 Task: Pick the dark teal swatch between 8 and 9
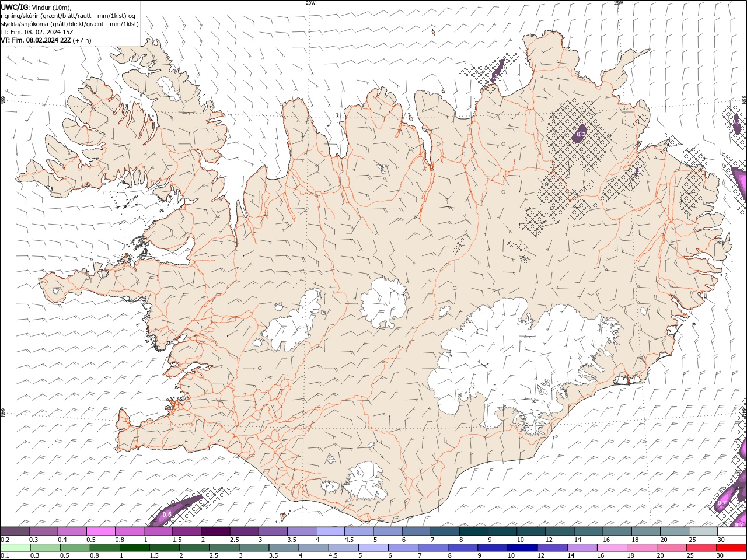pyautogui.click(x=474, y=531)
